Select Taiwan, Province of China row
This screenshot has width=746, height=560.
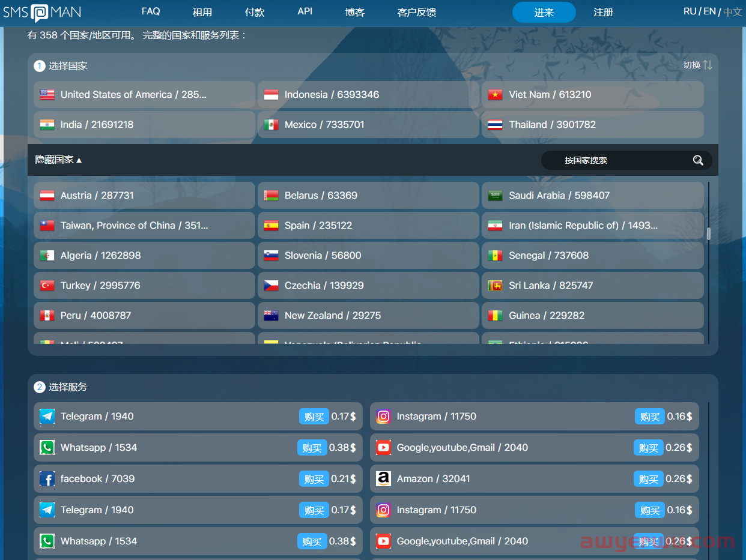coord(144,226)
